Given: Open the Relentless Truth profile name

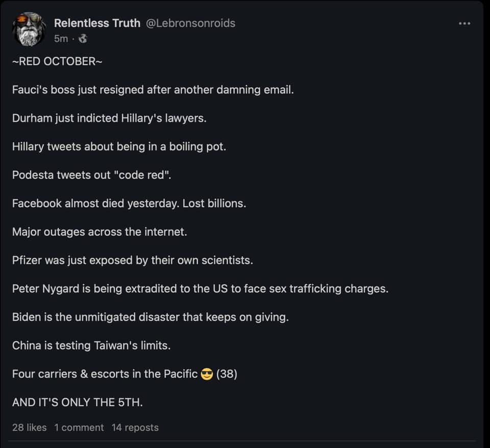Looking at the screenshot, I should point(97,23).
